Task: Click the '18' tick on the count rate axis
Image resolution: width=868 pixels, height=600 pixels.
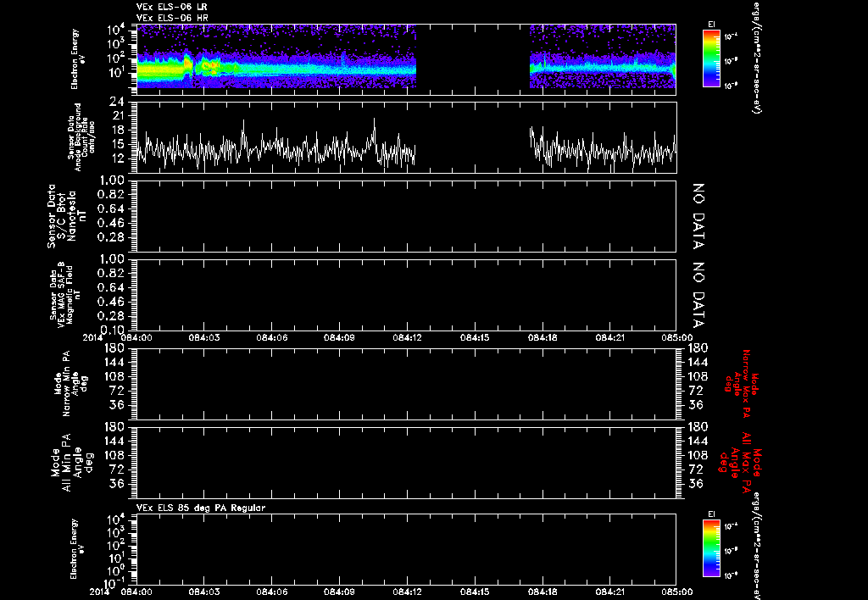Action: click(118, 131)
